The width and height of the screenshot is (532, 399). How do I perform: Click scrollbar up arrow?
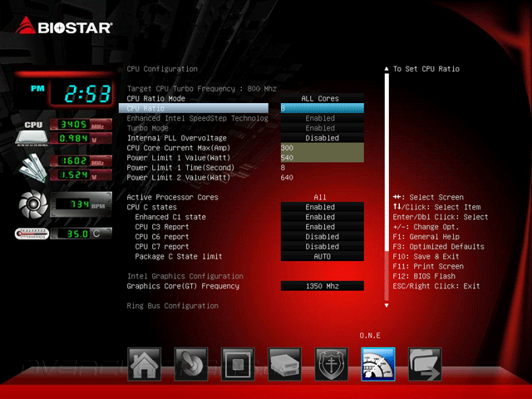(x=387, y=69)
